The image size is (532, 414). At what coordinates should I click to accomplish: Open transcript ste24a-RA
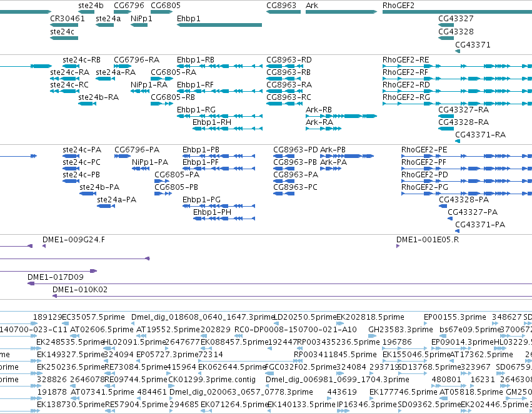pos(116,72)
